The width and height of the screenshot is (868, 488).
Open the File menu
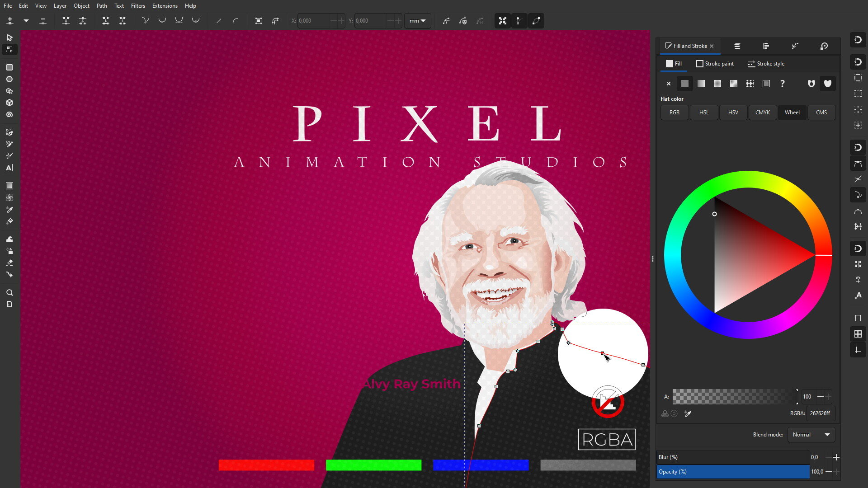pyautogui.click(x=8, y=6)
